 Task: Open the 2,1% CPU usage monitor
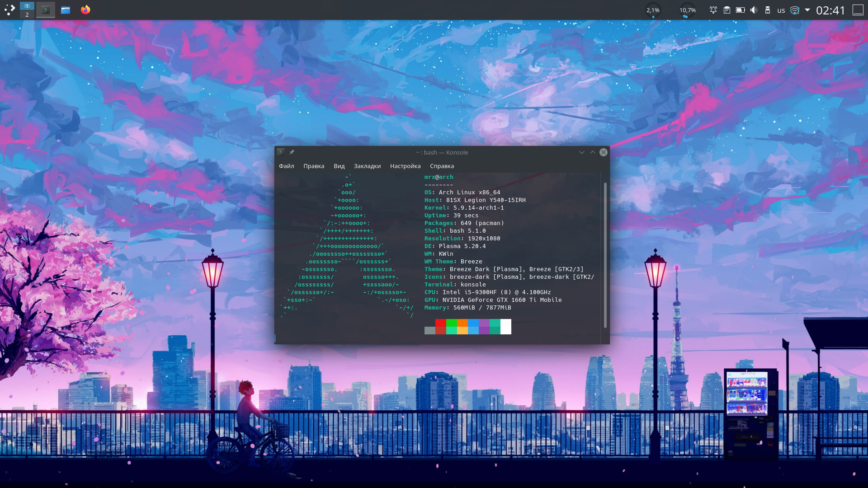(653, 10)
